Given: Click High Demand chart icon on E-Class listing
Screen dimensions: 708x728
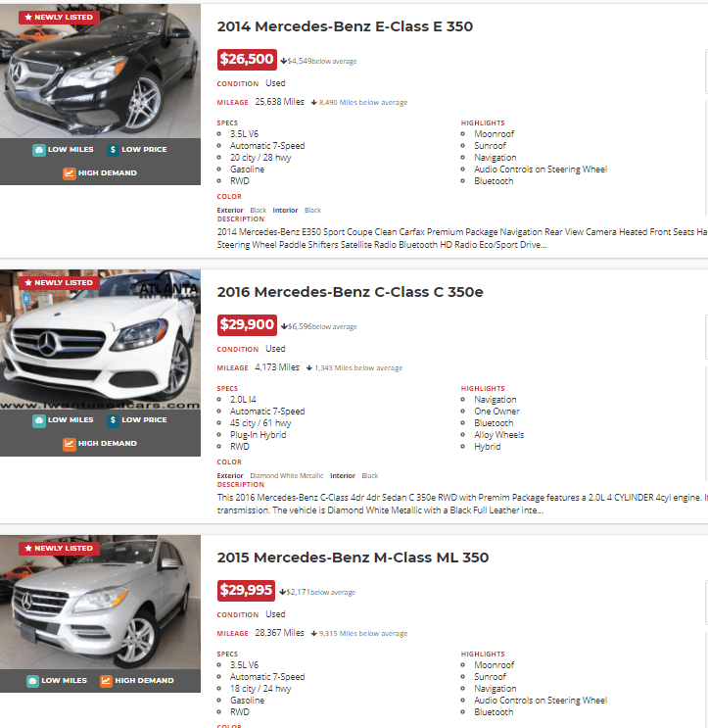Looking at the screenshot, I should coord(70,173).
